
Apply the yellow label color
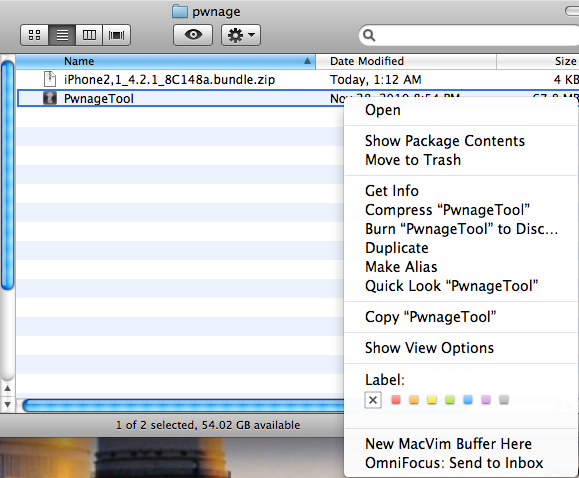click(x=432, y=400)
